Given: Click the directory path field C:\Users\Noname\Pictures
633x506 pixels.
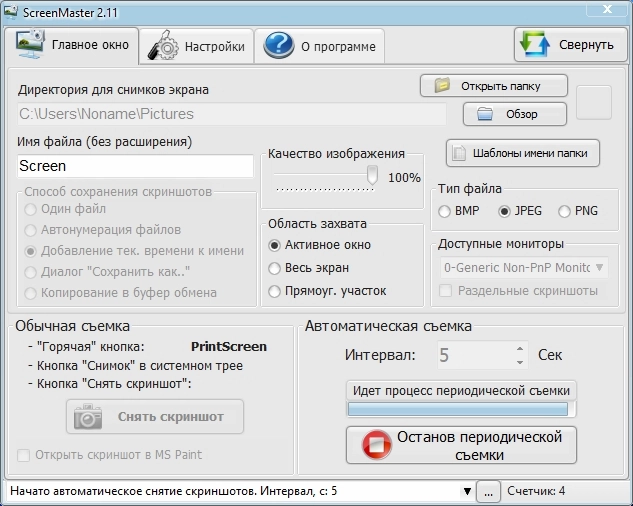Looking at the screenshot, I should tap(232, 114).
